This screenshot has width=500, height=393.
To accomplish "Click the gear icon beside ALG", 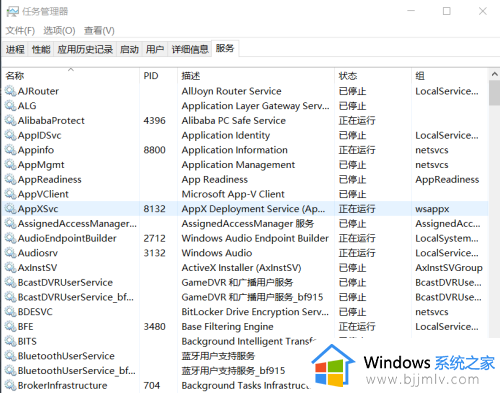I will click(10, 106).
